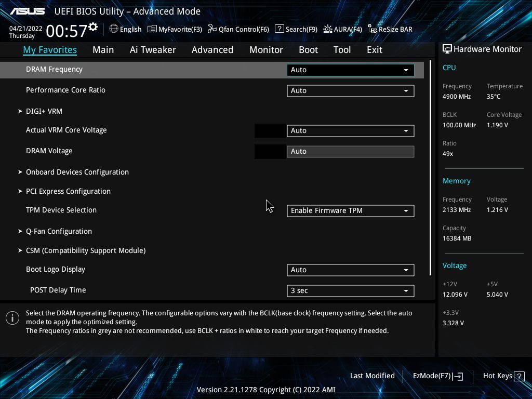
Task: Click the info icon beside help text
Action: pyautogui.click(x=12, y=318)
